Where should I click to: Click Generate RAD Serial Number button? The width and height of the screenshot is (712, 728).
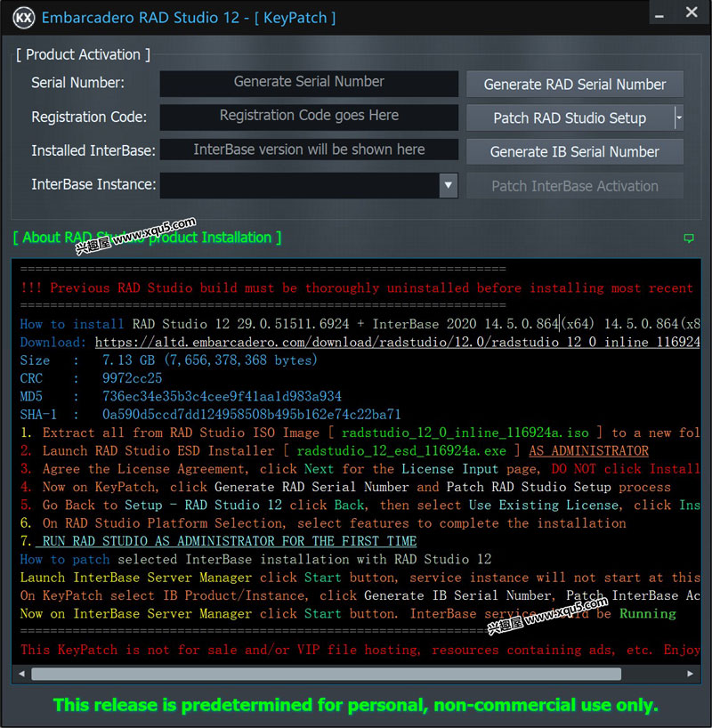click(x=575, y=84)
